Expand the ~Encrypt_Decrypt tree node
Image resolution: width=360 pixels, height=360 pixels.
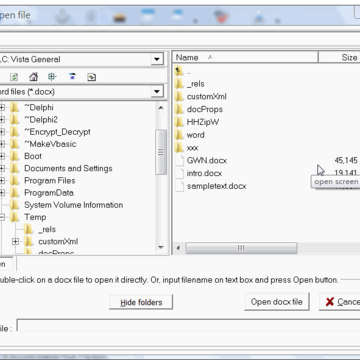point(2,132)
